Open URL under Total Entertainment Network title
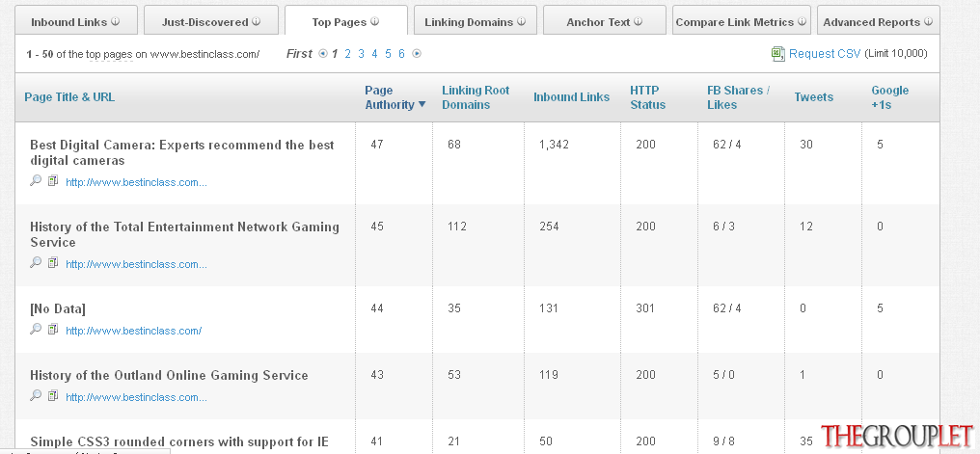The image size is (980, 454). [136, 264]
